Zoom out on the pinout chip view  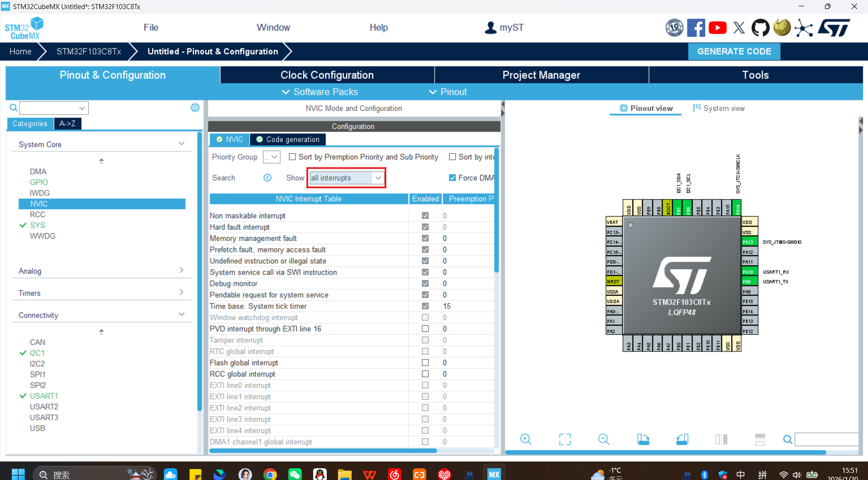[604, 439]
